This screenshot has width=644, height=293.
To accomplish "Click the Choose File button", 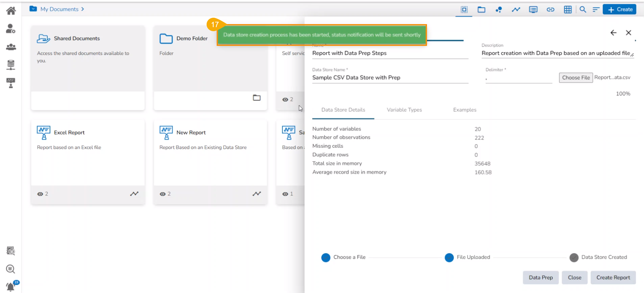I will 576,78.
